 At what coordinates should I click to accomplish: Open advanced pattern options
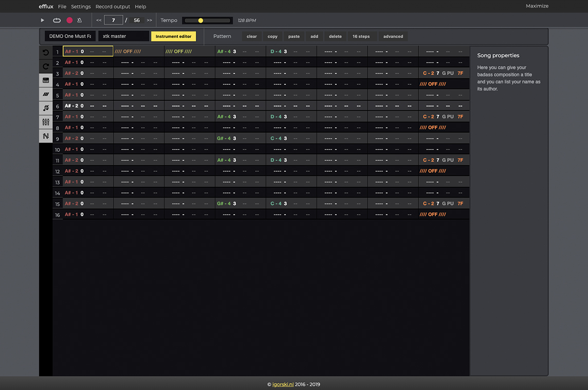(393, 37)
